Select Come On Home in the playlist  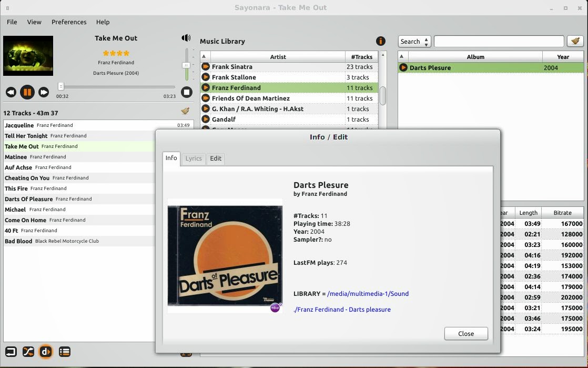(x=79, y=220)
